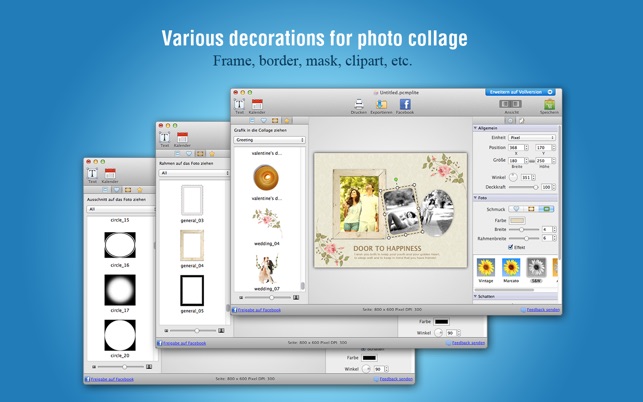
Task: Apply the Vintage effect thumbnail
Action: [x=486, y=268]
